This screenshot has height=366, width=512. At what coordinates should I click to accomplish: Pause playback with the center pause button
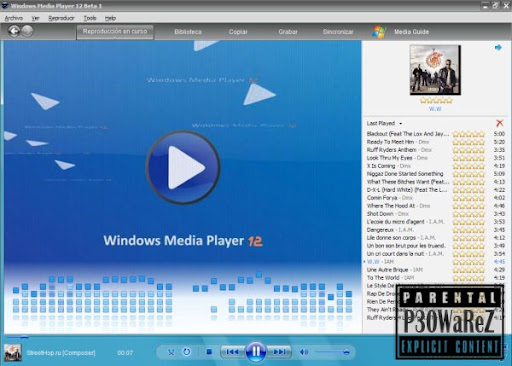(256, 351)
